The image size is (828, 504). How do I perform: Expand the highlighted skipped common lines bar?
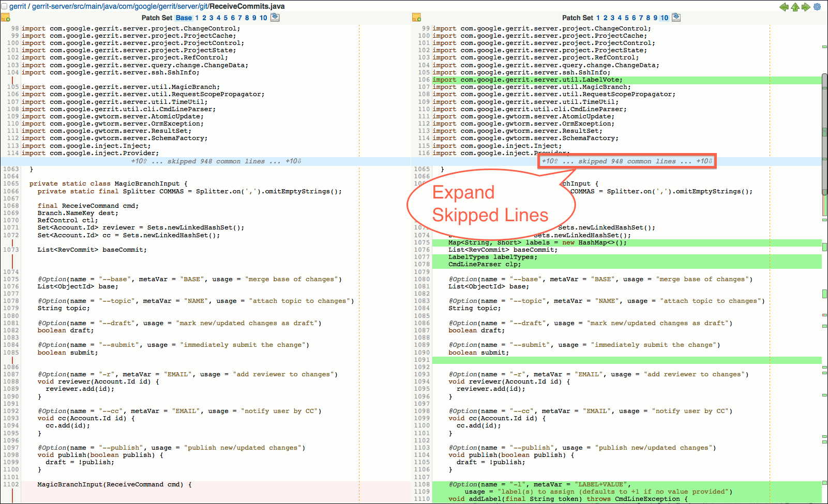(x=626, y=161)
